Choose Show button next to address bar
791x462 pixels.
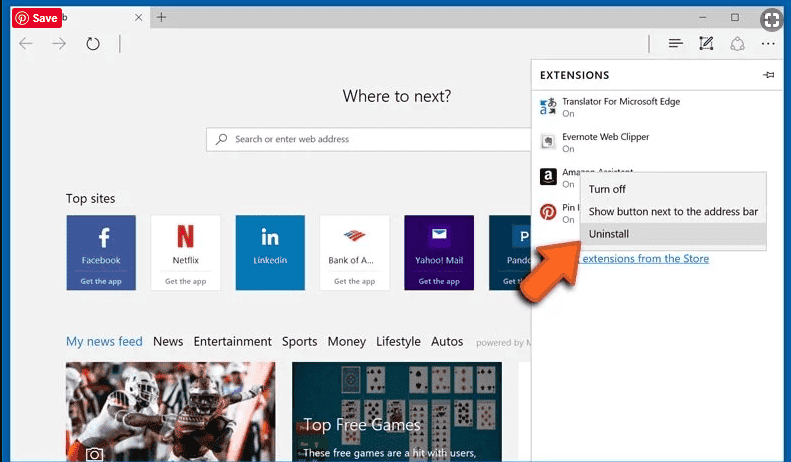(x=673, y=212)
